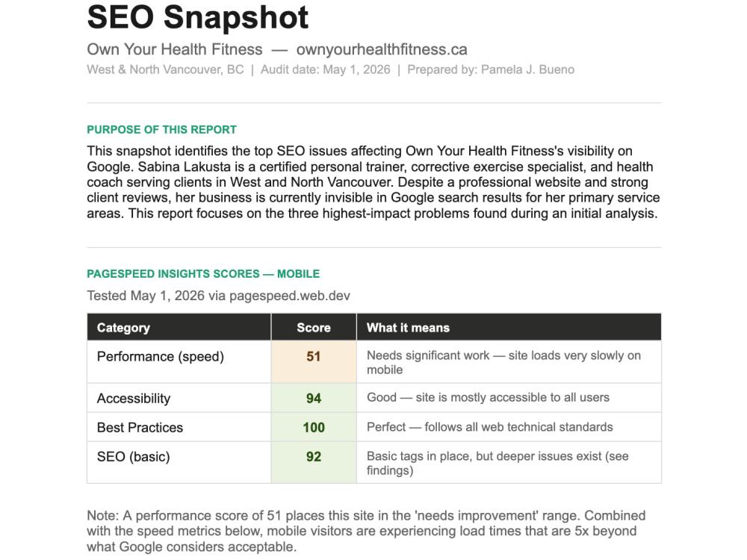Click the note about performance score 51
This screenshot has height=560, width=747.
pyautogui.click(x=366, y=531)
